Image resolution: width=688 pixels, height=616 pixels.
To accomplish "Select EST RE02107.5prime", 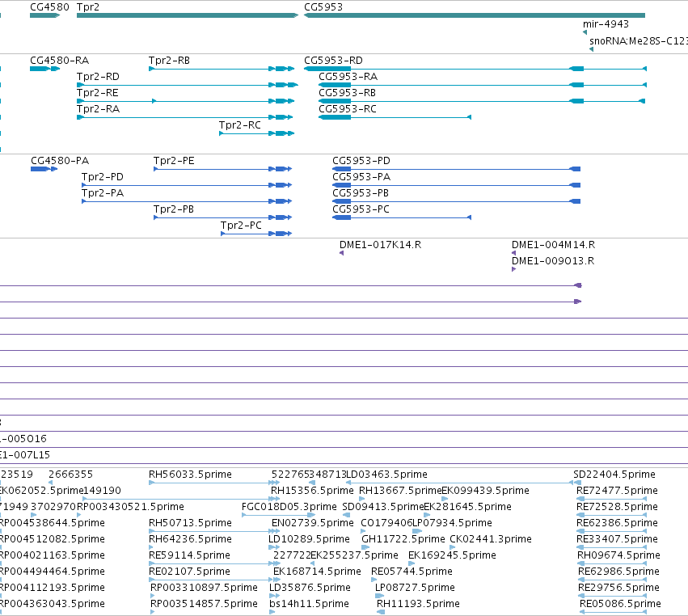I will 189,572.
